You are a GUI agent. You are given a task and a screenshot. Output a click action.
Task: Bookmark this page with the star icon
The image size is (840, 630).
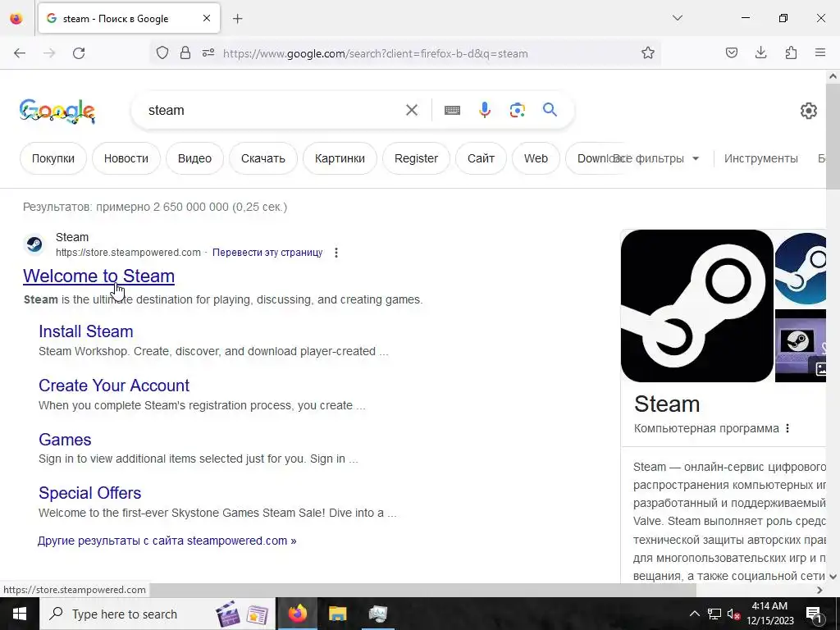tap(648, 53)
